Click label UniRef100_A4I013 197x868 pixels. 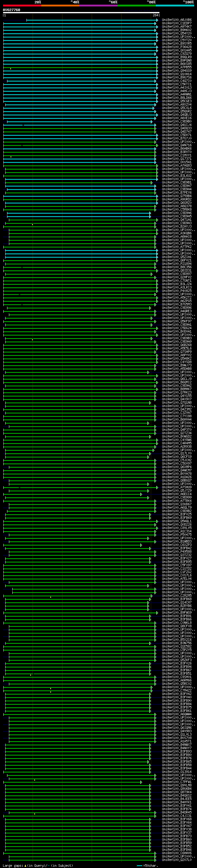[x=177, y=88]
